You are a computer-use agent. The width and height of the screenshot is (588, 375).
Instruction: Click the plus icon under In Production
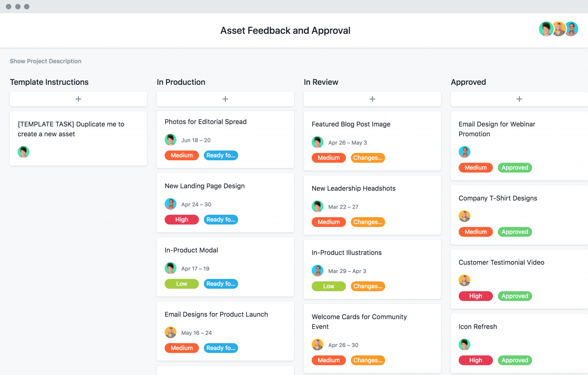pyautogui.click(x=225, y=99)
